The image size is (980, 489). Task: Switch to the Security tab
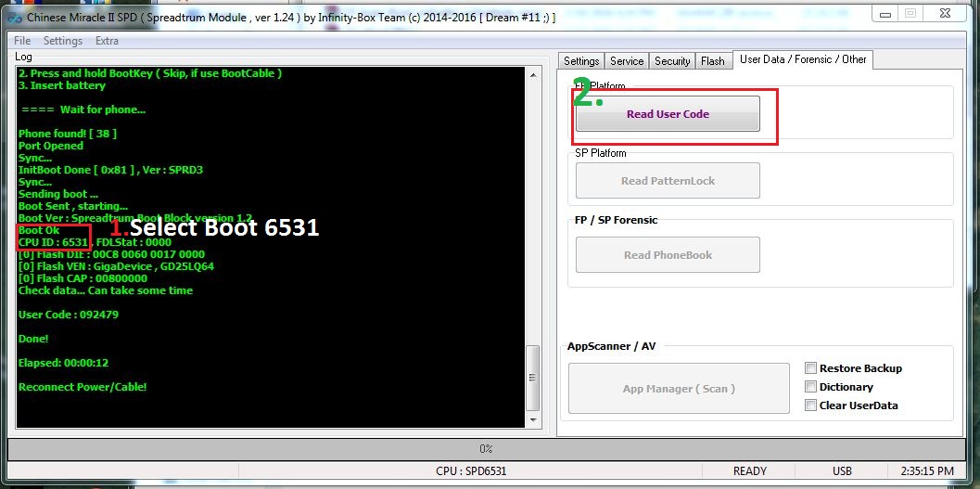coord(672,60)
